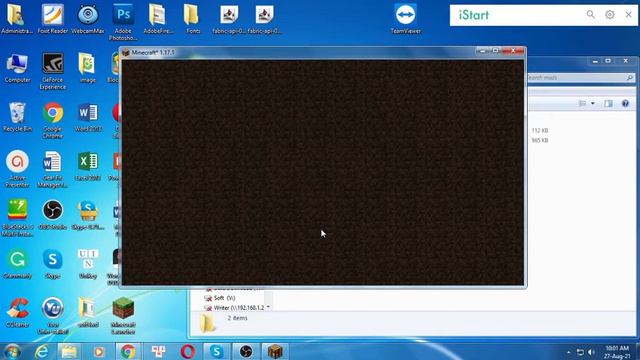Select Writer network drive in Explorer tree

[234, 307]
